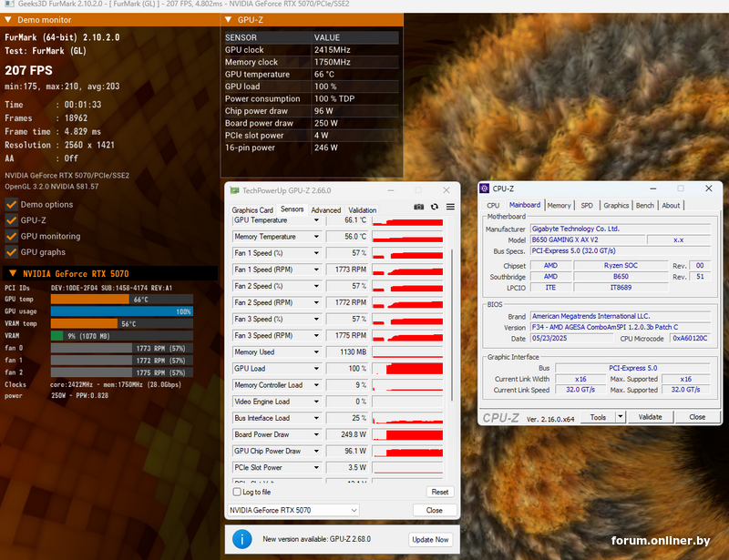Click the Close button in GPU-Z

(435, 510)
